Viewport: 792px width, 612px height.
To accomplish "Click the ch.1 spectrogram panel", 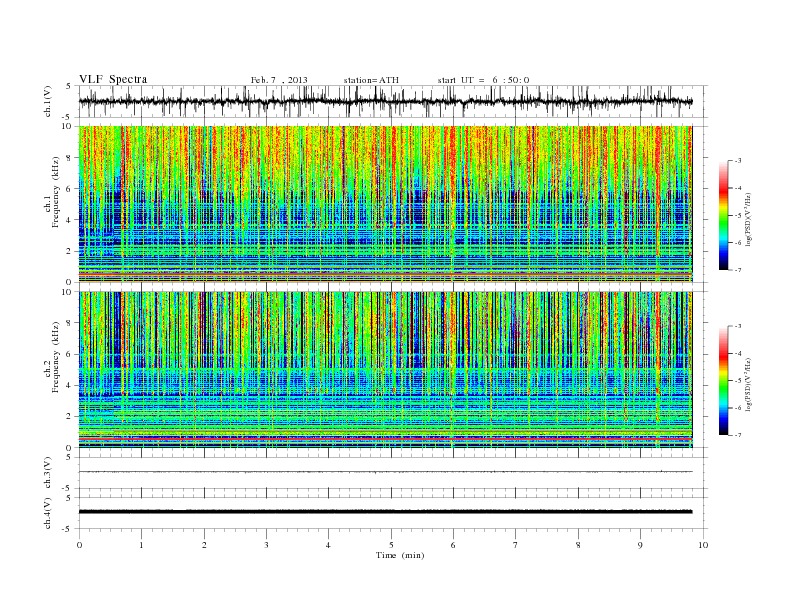I will coord(385,204).
